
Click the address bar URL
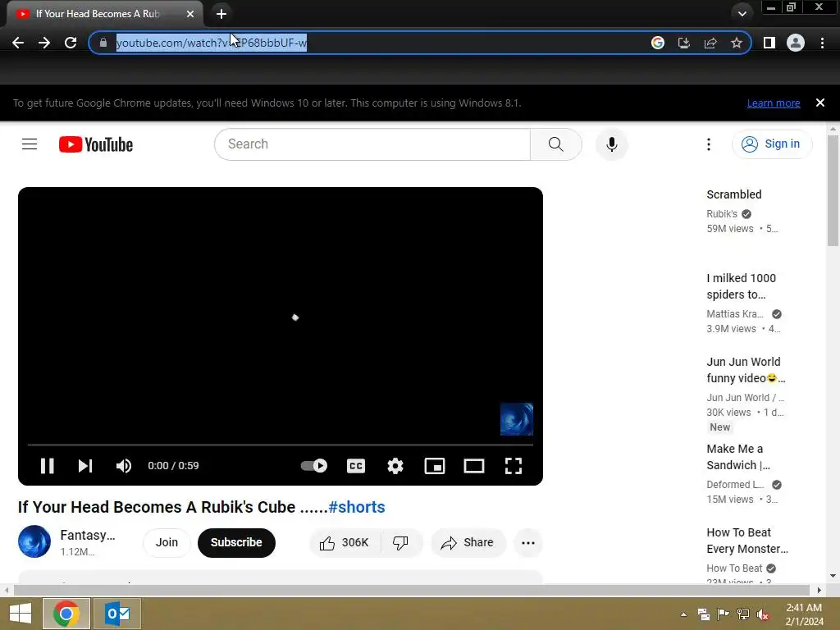[212, 43]
